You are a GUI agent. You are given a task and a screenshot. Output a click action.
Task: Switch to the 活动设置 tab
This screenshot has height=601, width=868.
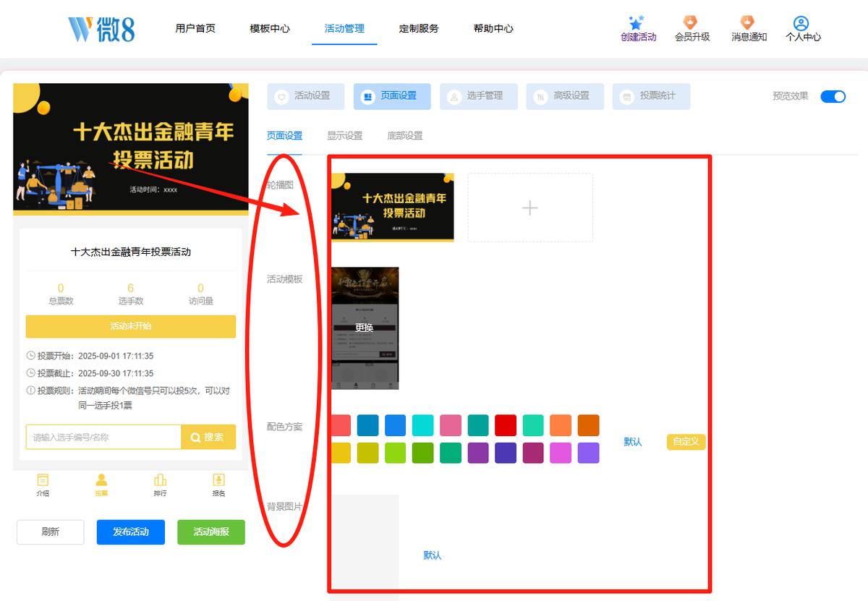pos(305,96)
